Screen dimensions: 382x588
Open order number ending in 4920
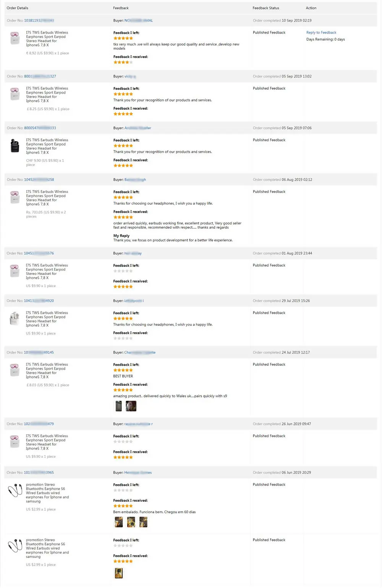point(39,301)
